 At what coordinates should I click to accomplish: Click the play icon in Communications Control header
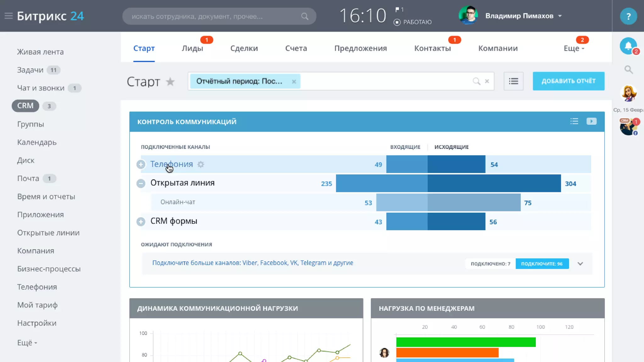point(591,121)
